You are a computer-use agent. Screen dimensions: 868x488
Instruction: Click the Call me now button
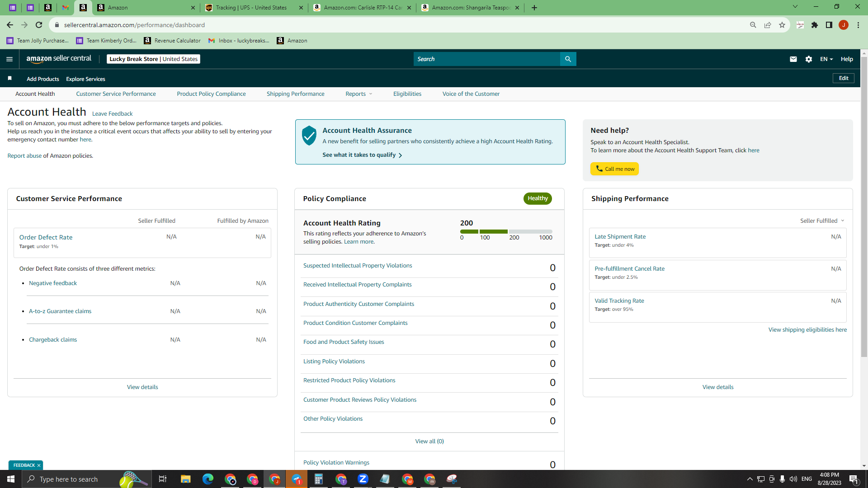pos(614,169)
